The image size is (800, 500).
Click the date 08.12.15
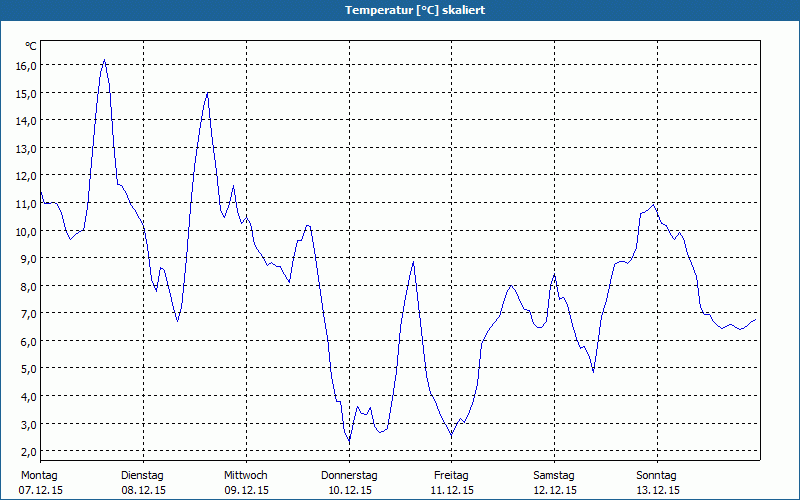[x=143, y=490]
